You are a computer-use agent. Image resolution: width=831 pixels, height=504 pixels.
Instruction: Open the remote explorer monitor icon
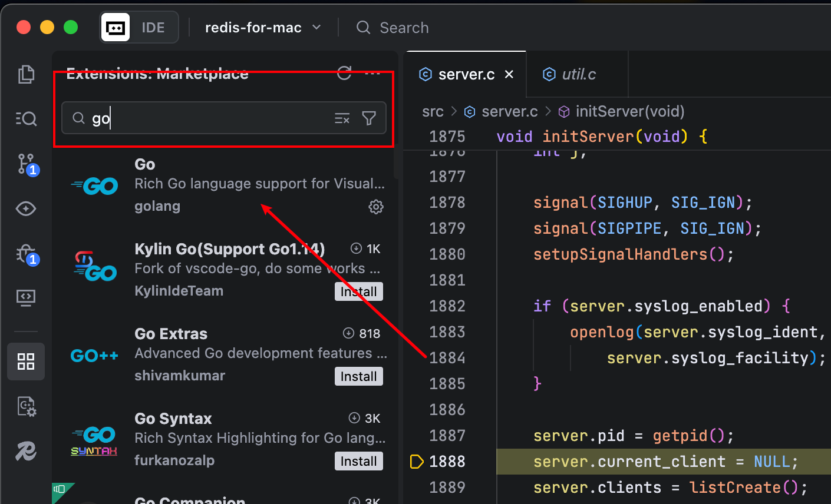click(26, 298)
